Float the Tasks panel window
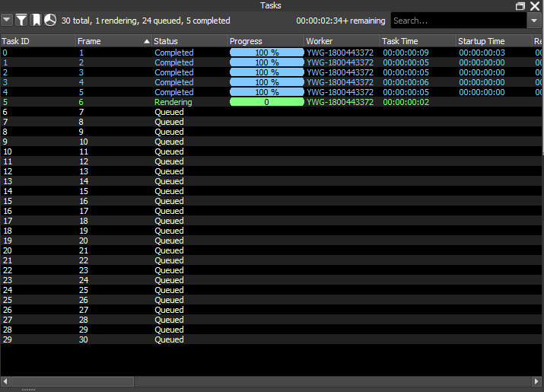 point(520,5)
